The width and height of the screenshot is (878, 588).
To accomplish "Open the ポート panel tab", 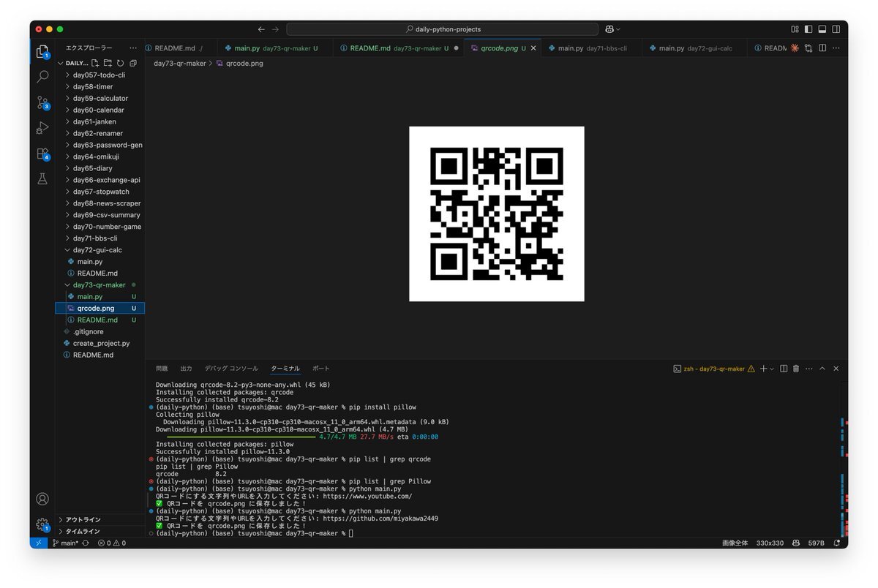I will click(321, 369).
